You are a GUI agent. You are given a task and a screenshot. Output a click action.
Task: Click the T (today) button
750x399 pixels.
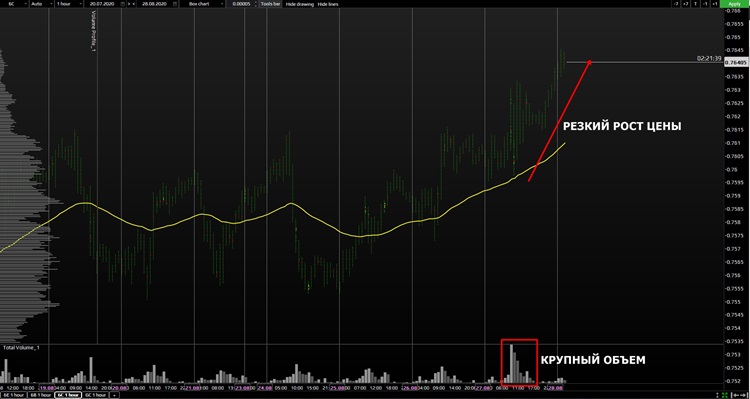coord(695,3)
